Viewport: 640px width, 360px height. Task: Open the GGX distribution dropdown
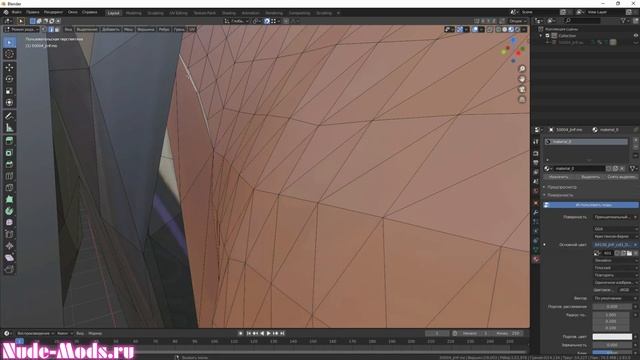615,229
